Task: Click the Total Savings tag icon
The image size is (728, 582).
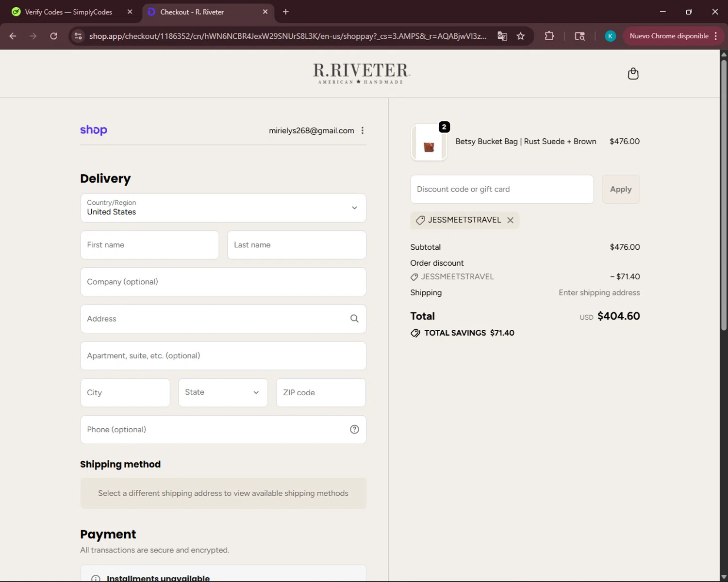Action: tap(415, 333)
